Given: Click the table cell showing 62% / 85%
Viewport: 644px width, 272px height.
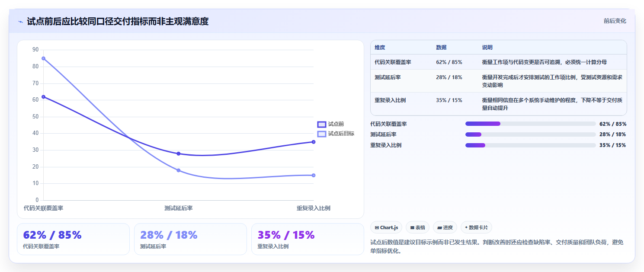Looking at the screenshot, I should [449, 62].
